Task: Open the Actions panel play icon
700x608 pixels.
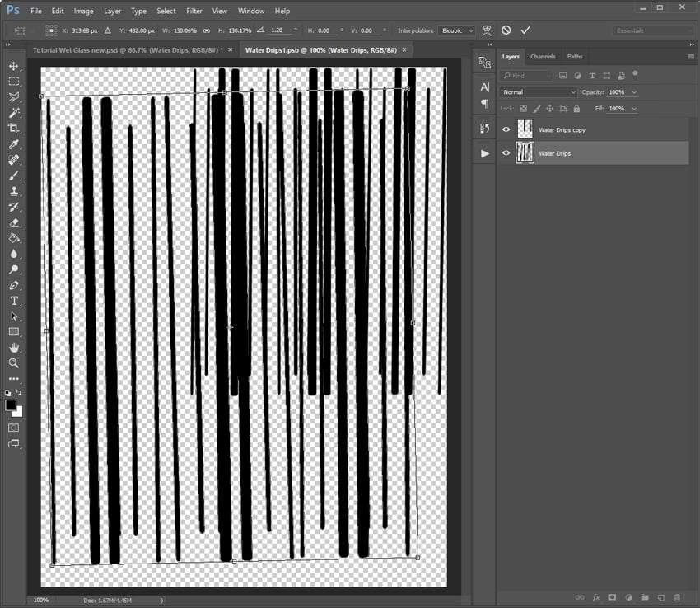Action: pos(485,154)
